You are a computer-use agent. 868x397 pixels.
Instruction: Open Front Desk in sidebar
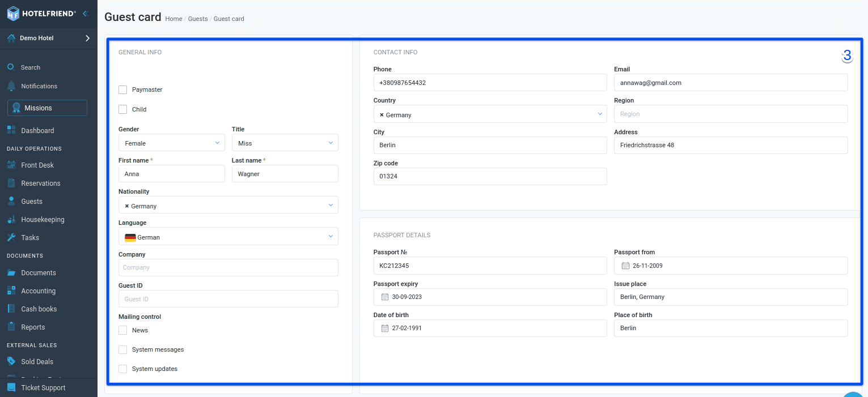click(x=37, y=165)
